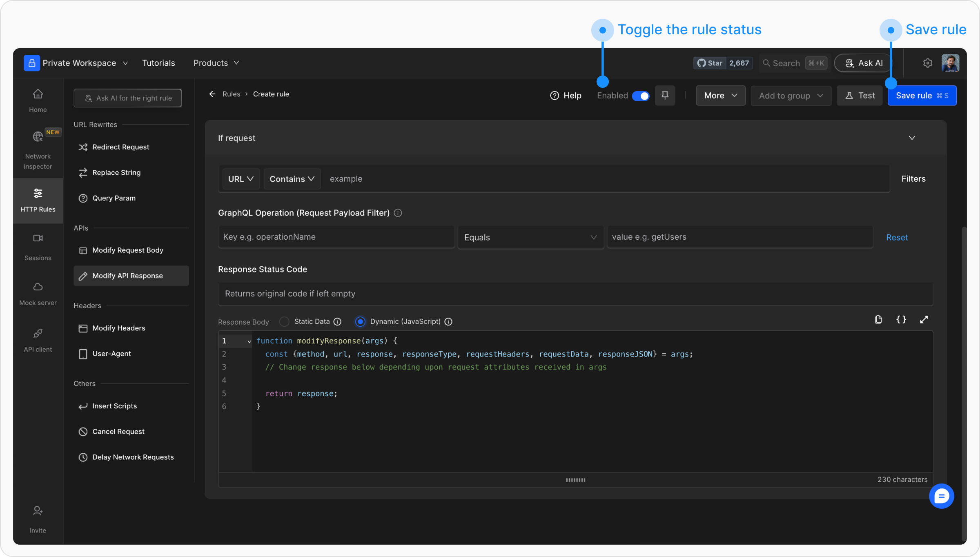Click the Response Status Code field
The width and height of the screenshot is (980, 557).
pyautogui.click(x=575, y=294)
